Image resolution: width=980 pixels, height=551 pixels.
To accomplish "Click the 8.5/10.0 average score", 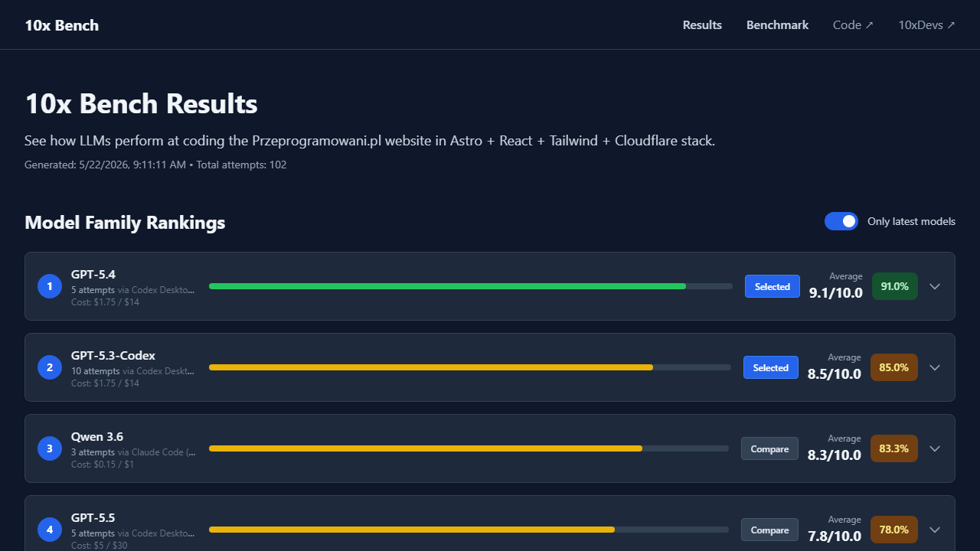I will [835, 373].
